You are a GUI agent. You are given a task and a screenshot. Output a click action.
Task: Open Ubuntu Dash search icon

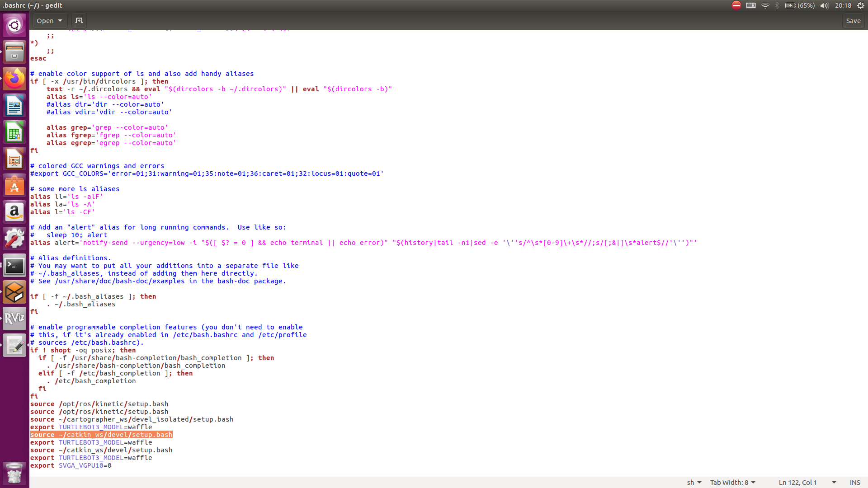tap(14, 25)
